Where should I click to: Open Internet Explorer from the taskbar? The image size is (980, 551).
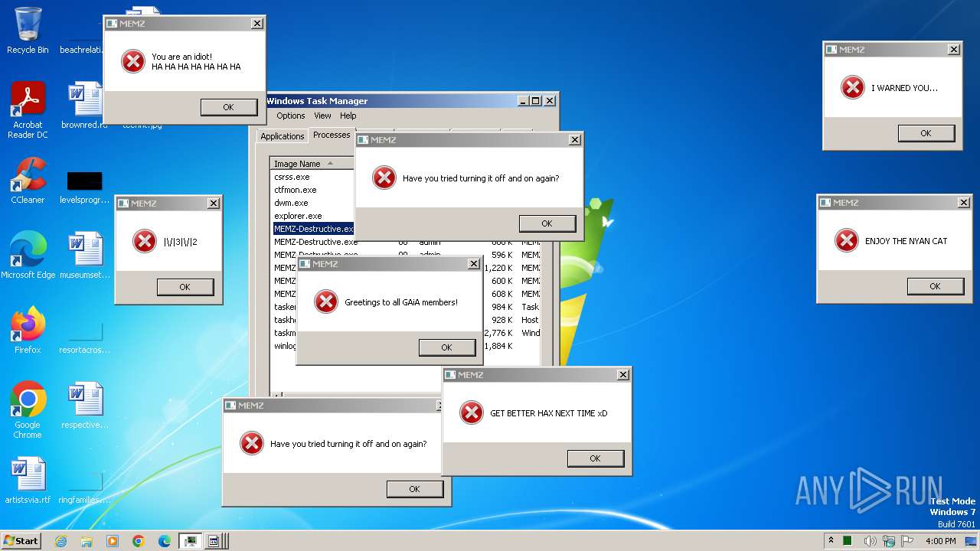[x=60, y=541]
